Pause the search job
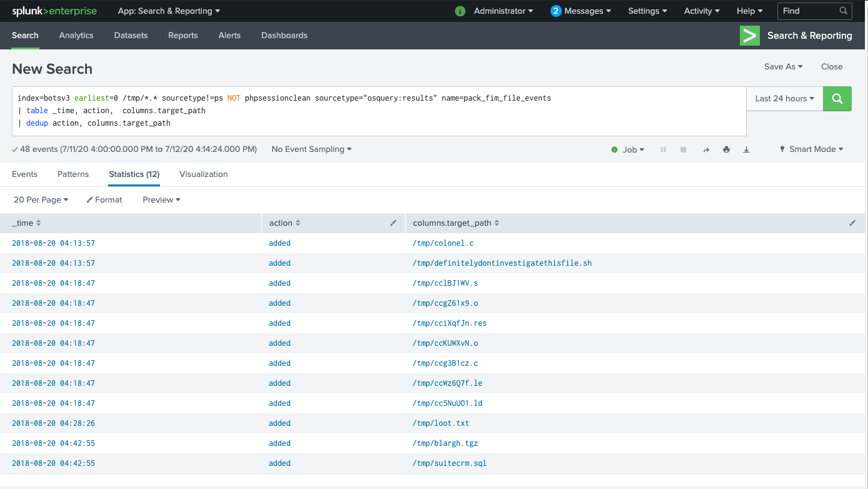Screen dimensions: 868x489 tap(664, 150)
